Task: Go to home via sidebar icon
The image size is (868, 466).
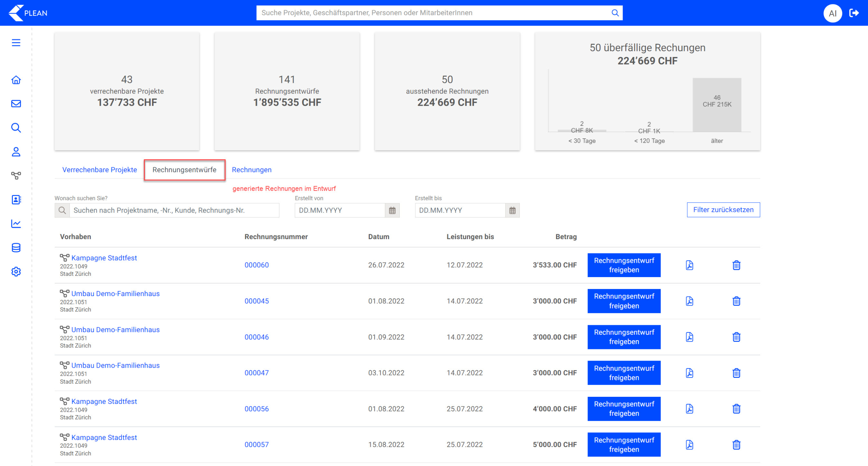Action: click(16, 80)
